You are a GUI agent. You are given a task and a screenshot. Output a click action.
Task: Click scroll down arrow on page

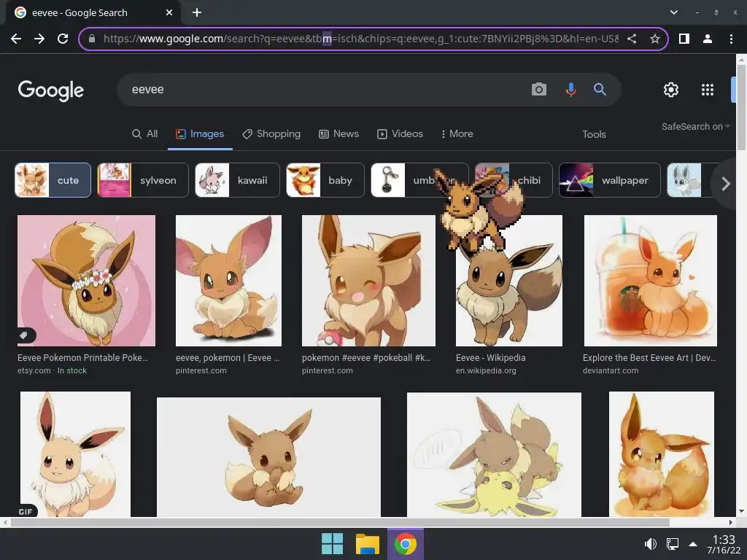741,511
